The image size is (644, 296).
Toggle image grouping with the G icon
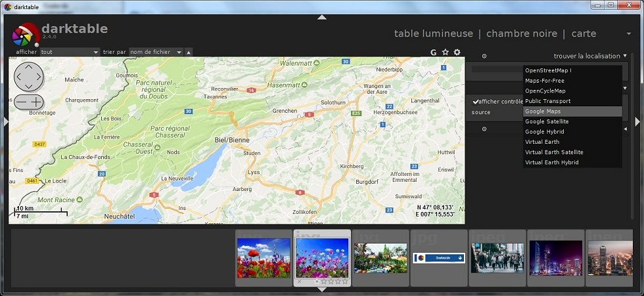433,52
